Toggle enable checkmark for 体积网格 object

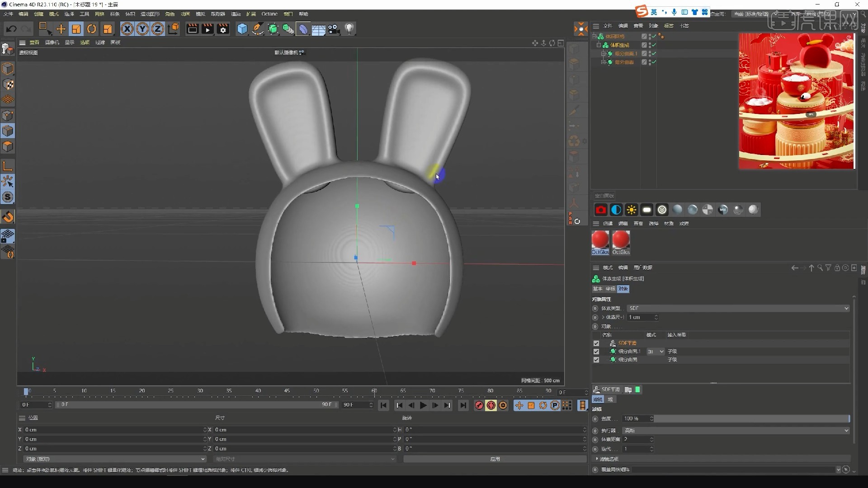tap(654, 36)
